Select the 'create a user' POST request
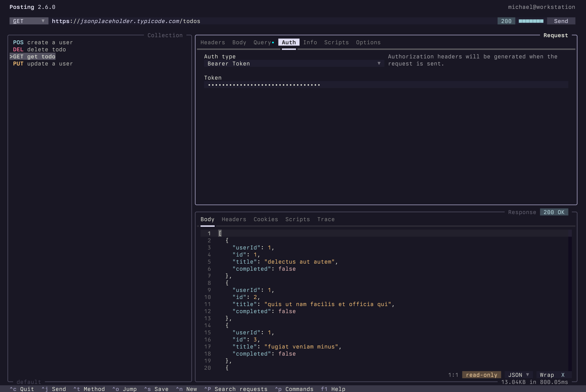 point(43,42)
